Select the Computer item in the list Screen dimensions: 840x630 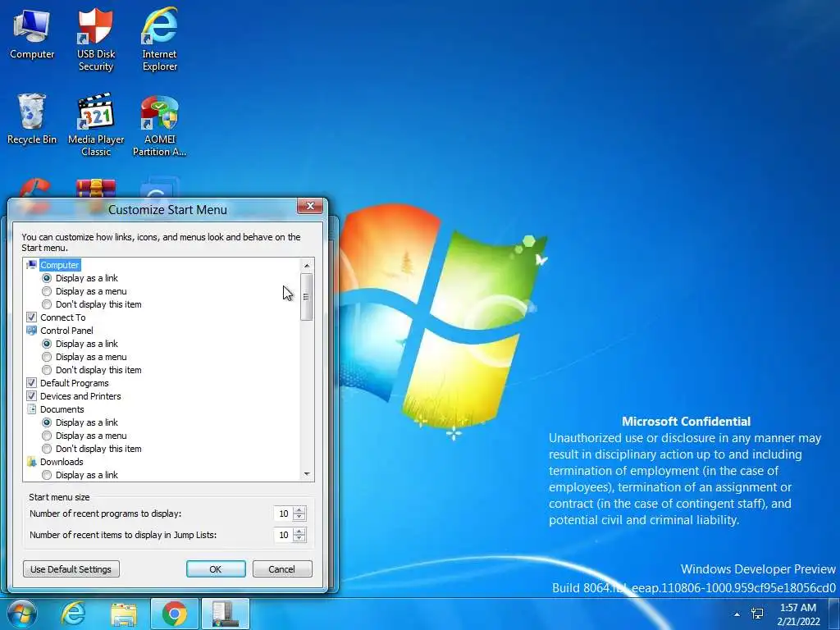pyautogui.click(x=60, y=265)
